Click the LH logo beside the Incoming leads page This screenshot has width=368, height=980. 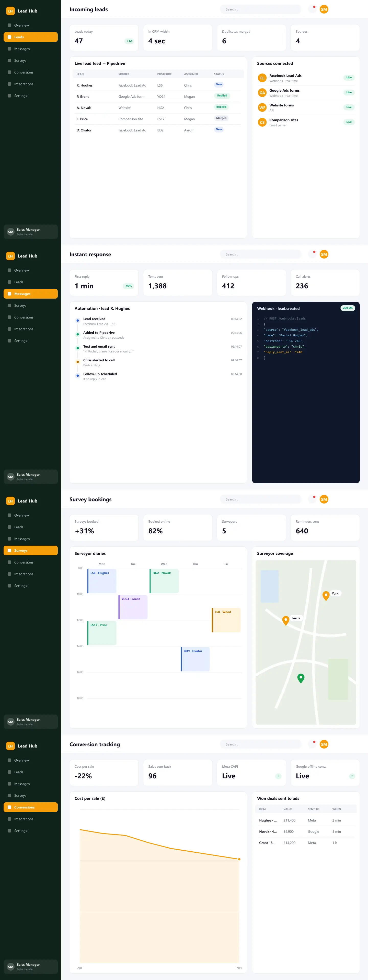11,11
